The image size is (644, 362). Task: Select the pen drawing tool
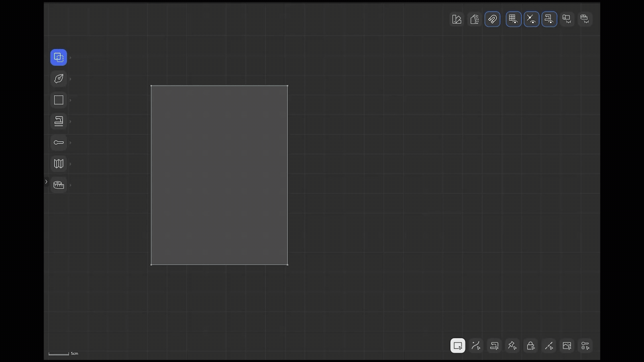pyautogui.click(x=59, y=79)
